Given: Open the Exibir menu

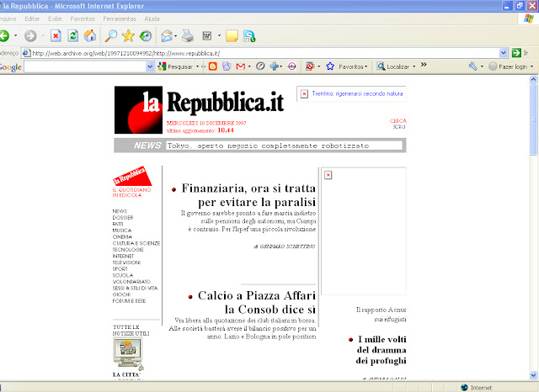Looking at the screenshot, I should pos(55,19).
